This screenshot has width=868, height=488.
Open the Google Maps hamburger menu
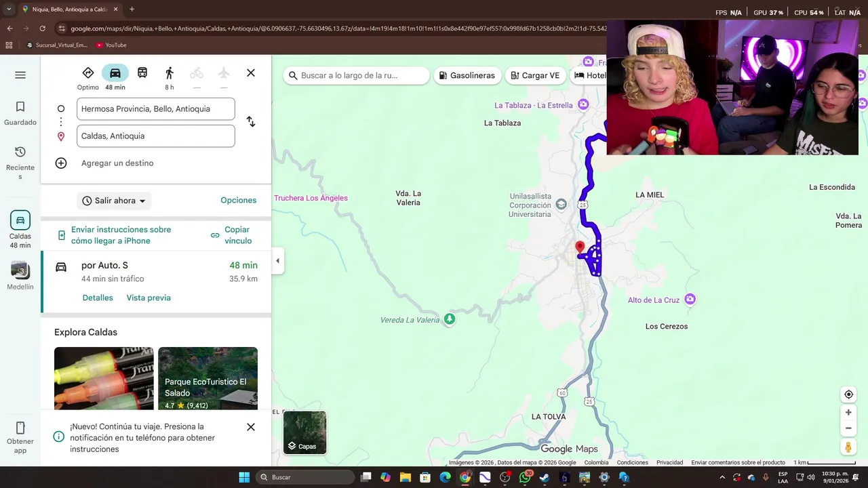[20, 75]
